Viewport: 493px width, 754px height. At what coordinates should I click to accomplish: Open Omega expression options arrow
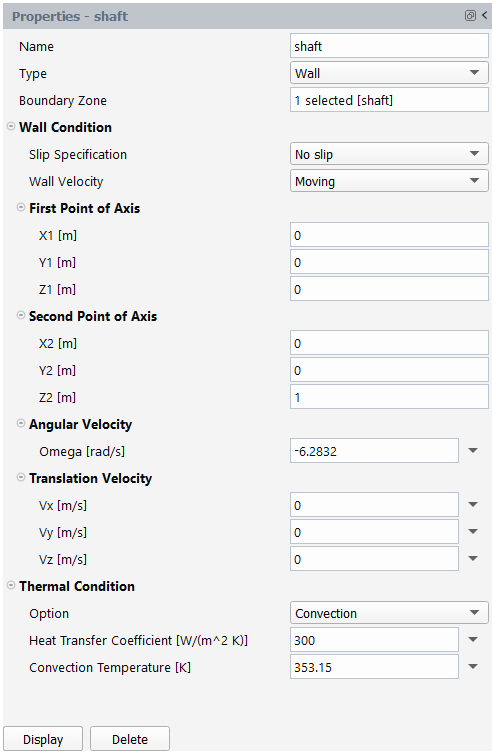point(473,451)
